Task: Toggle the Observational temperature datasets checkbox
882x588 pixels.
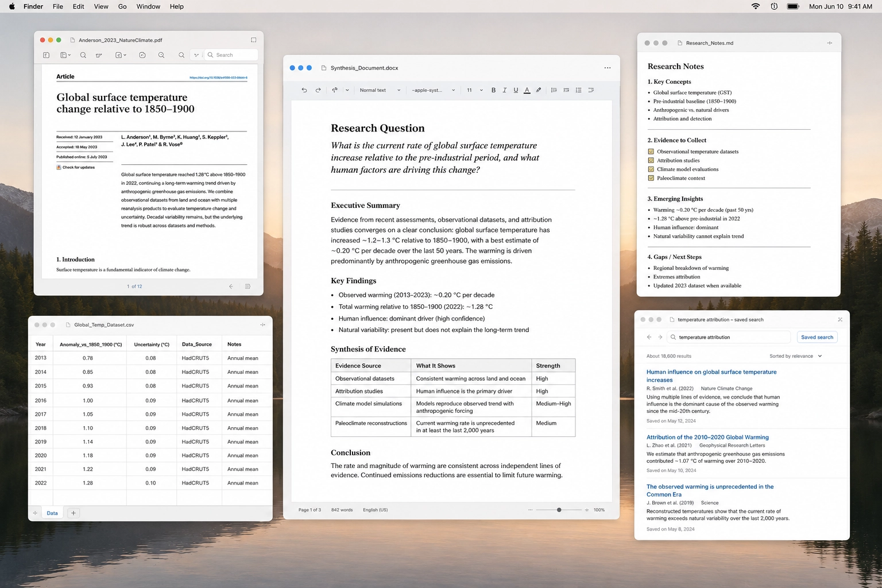Action: point(651,152)
